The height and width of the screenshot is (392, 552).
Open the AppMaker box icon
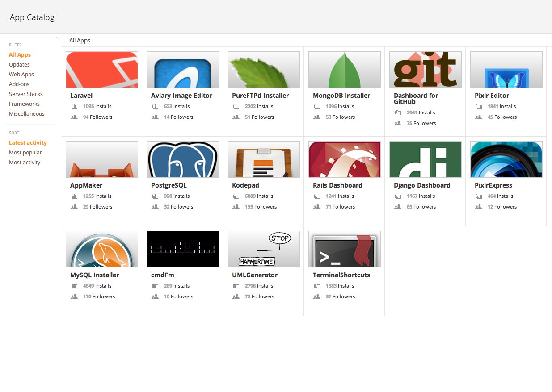pos(102,159)
